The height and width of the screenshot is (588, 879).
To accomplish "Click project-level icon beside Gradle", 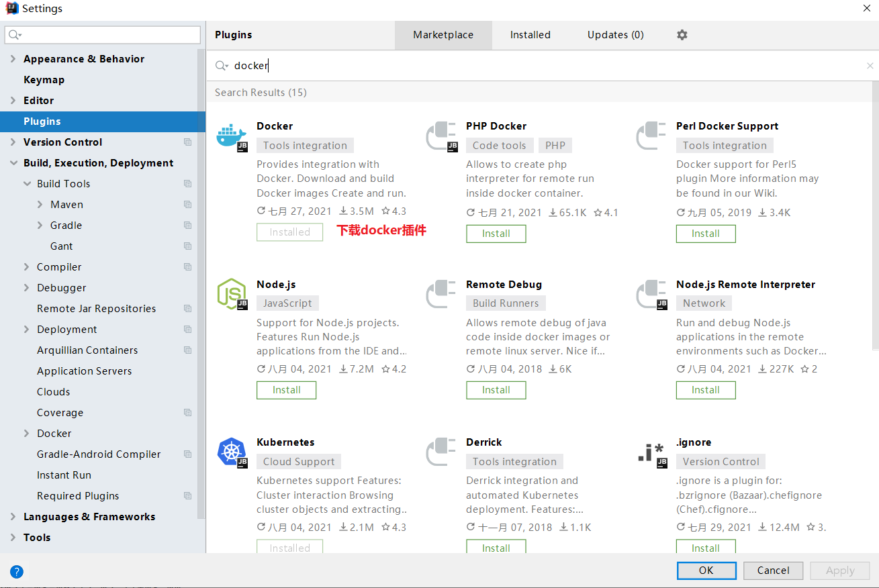I will (187, 226).
